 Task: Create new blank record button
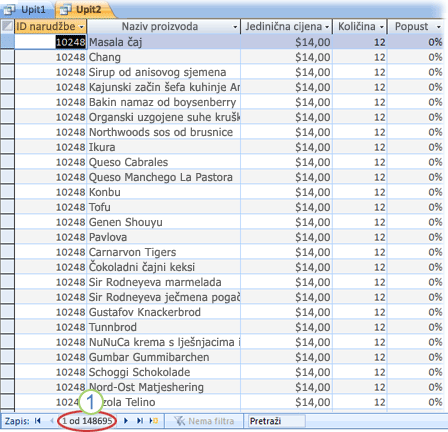point(154,421)
